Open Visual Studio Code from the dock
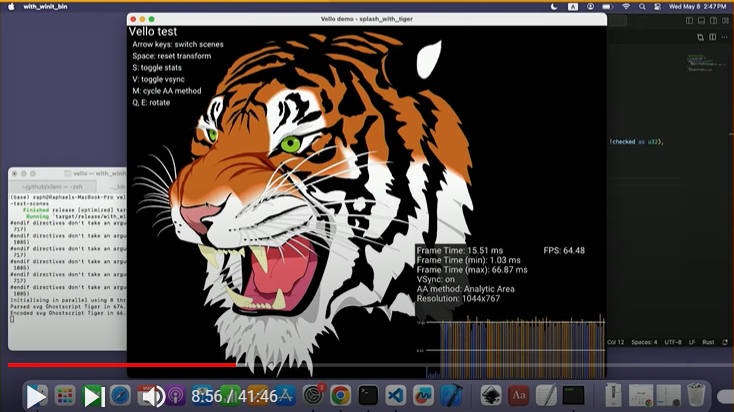This screenshot has width=734, height=412. pos(396,396)
